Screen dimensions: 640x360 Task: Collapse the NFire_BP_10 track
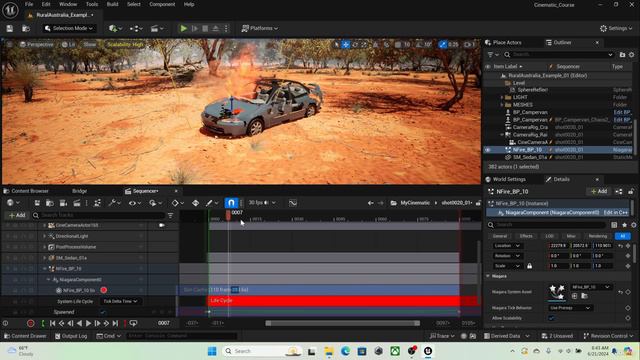pyautogui.click(x=44, y=269)
